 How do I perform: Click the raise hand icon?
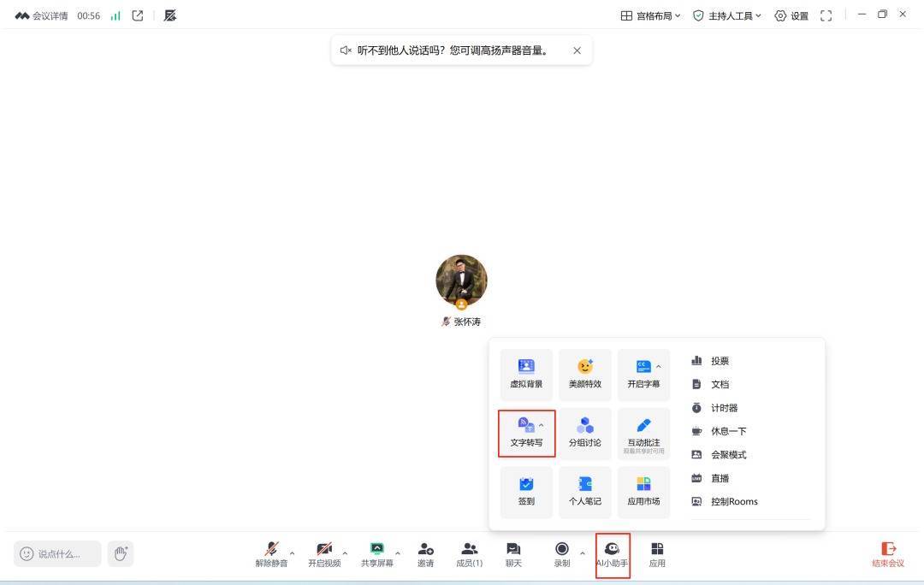[121, 553]
